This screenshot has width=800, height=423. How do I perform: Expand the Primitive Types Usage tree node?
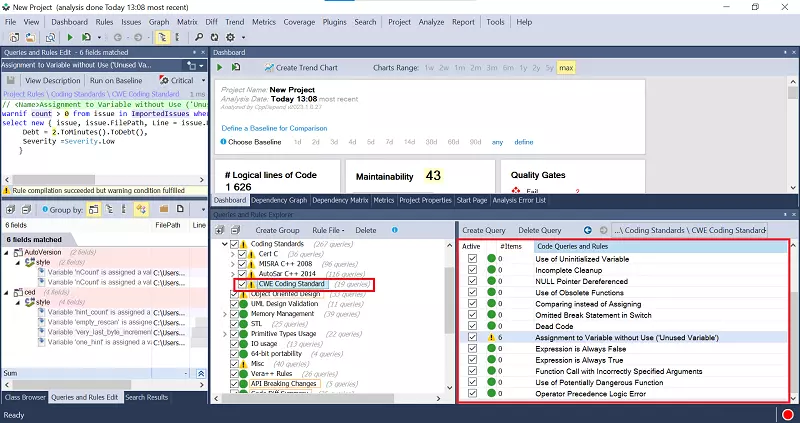(x=224, y=334)
